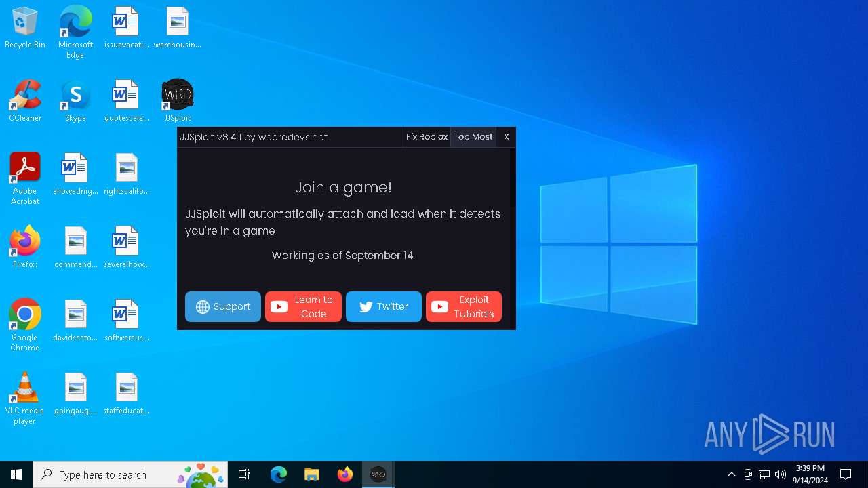
Task: Open the Windows Start menu
Action: pos(16,474)
